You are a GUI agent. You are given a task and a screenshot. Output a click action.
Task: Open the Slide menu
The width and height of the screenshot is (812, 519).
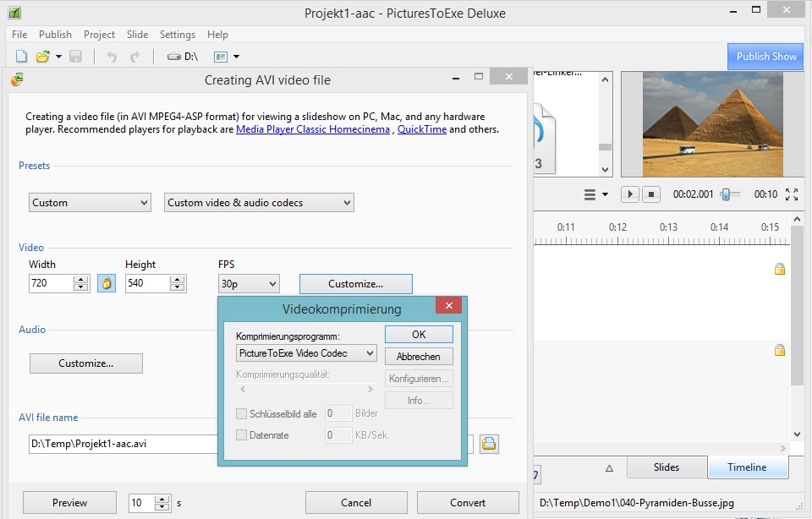(x=138, y=34)
